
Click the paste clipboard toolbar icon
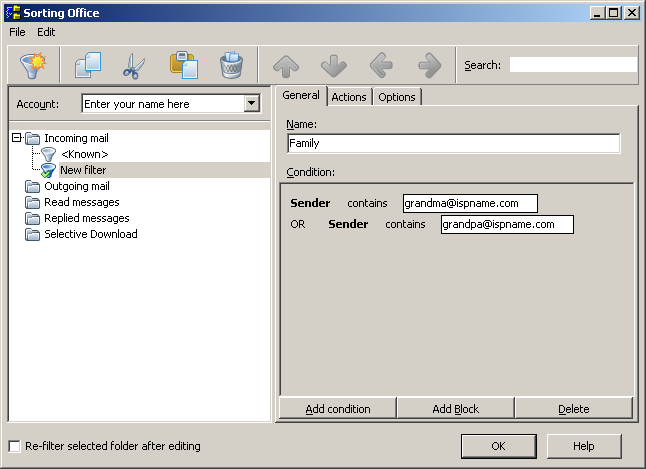click(x=183, y=66)
